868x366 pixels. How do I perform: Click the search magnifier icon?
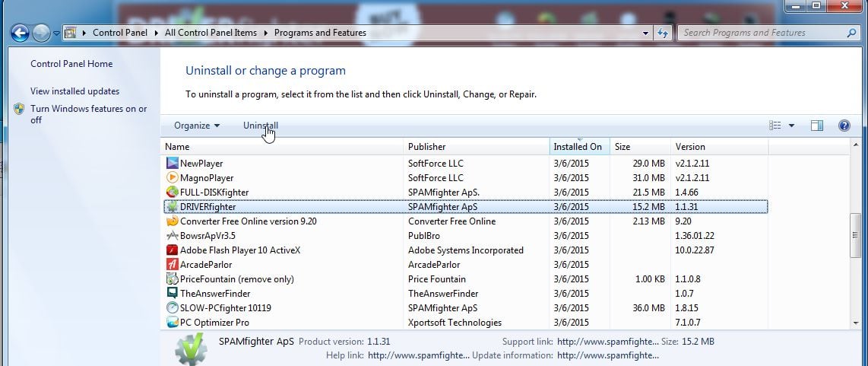pyautogui.click(x=851, y=33)
